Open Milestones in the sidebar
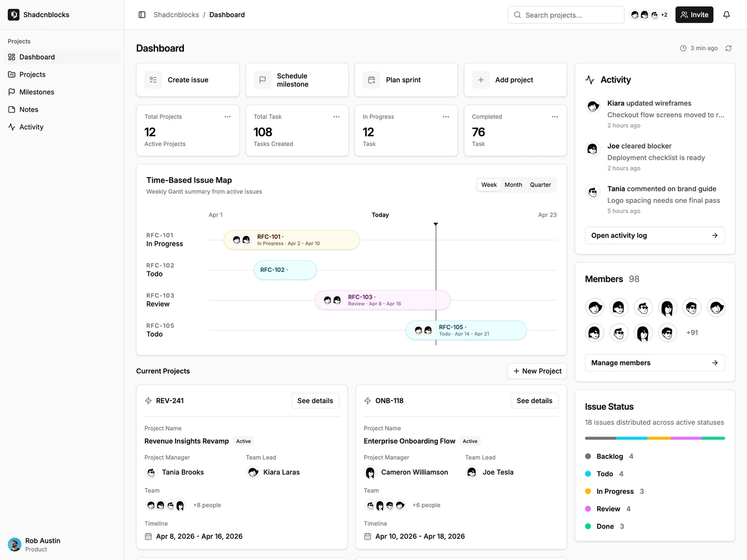747x560 pixels. coord(62,92)
